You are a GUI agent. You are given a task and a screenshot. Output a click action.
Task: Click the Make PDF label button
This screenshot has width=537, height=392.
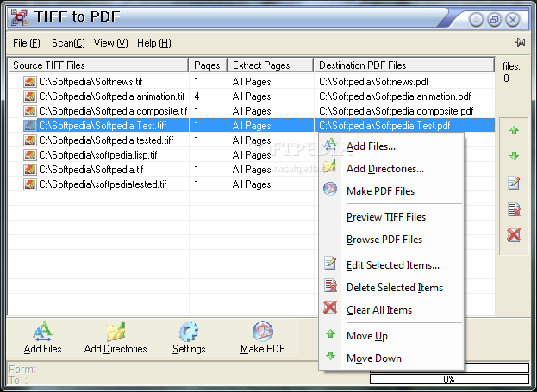coord(263,349)
